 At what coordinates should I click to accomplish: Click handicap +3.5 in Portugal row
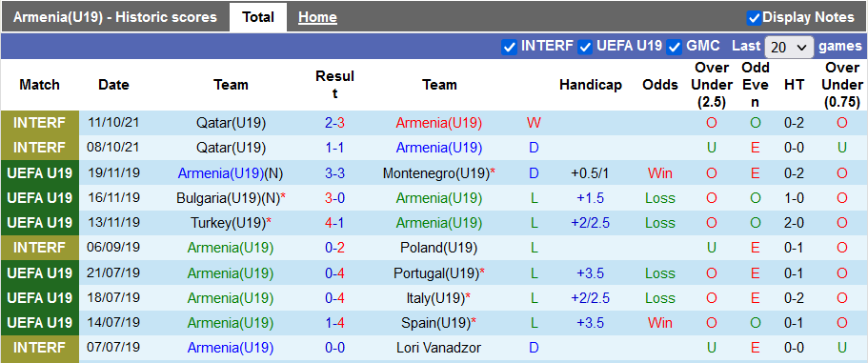591,273
